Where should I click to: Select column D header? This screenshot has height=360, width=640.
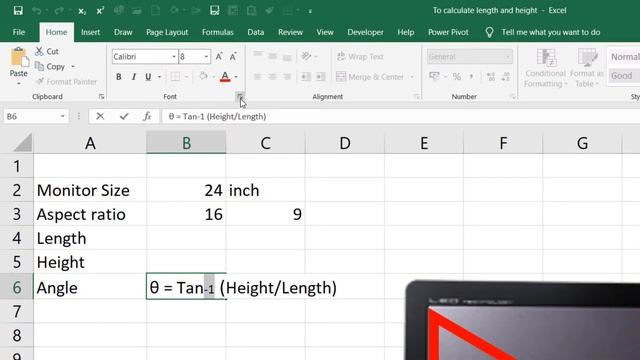point(344,143)
